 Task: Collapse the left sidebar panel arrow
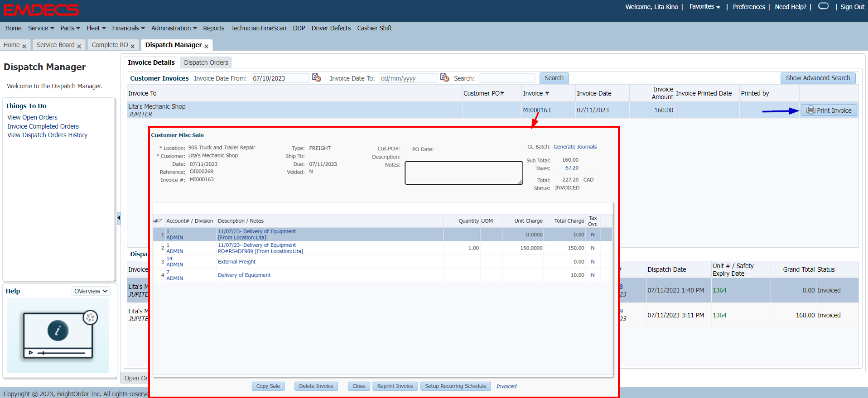pyautogui.click(x=119, y=218)
